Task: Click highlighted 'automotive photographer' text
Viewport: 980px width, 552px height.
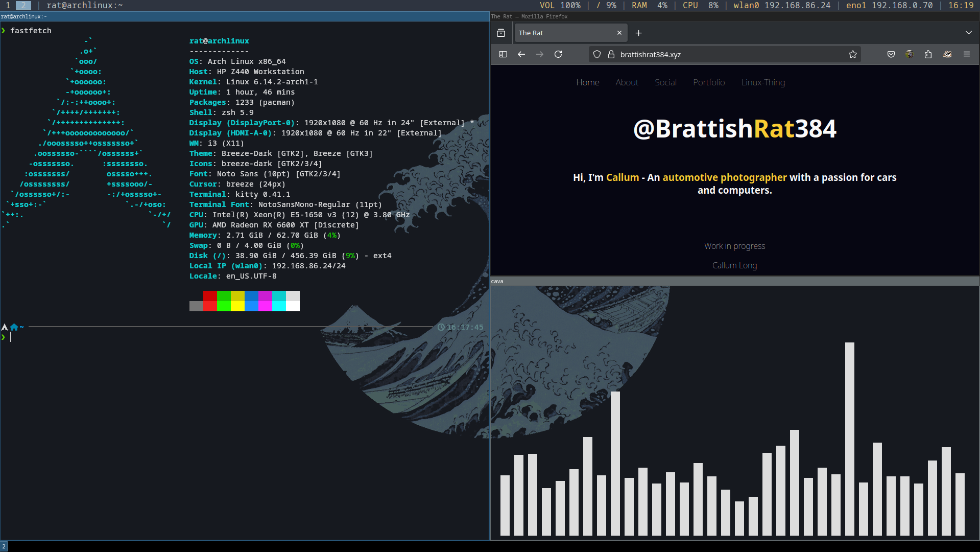Action: click(725, 177)
